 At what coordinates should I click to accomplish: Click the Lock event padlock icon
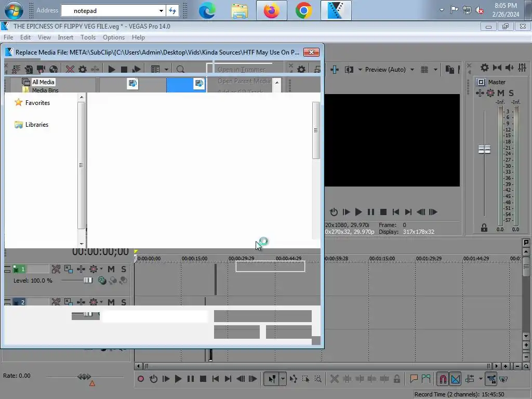click(x=396, y=379)
